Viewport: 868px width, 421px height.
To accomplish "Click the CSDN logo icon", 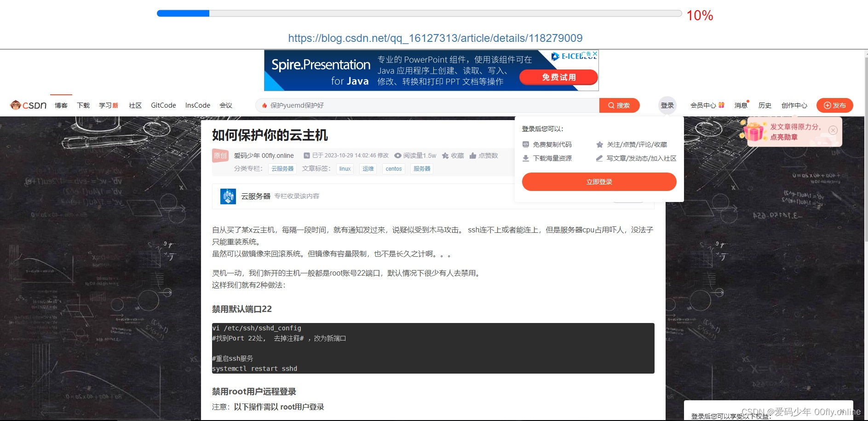I will pos(15,105).
